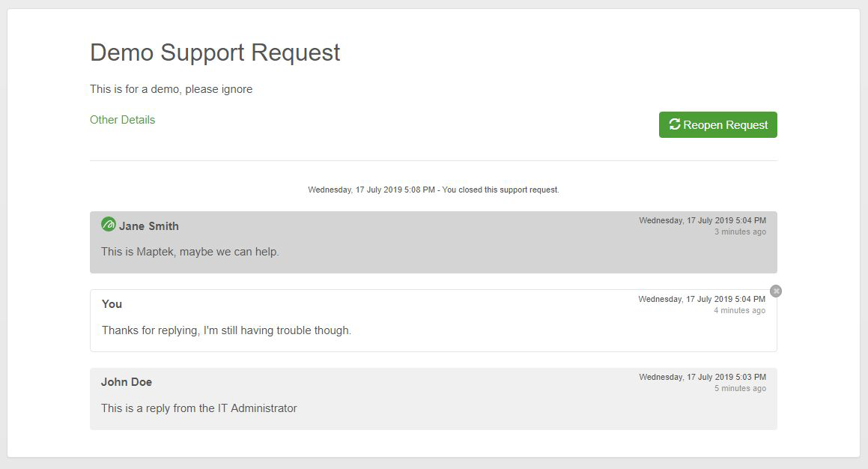The width and height of the screenshot is (868, 469).
Task: Click the Maptek logo beside Jane Smith
Action: [109, 224]
